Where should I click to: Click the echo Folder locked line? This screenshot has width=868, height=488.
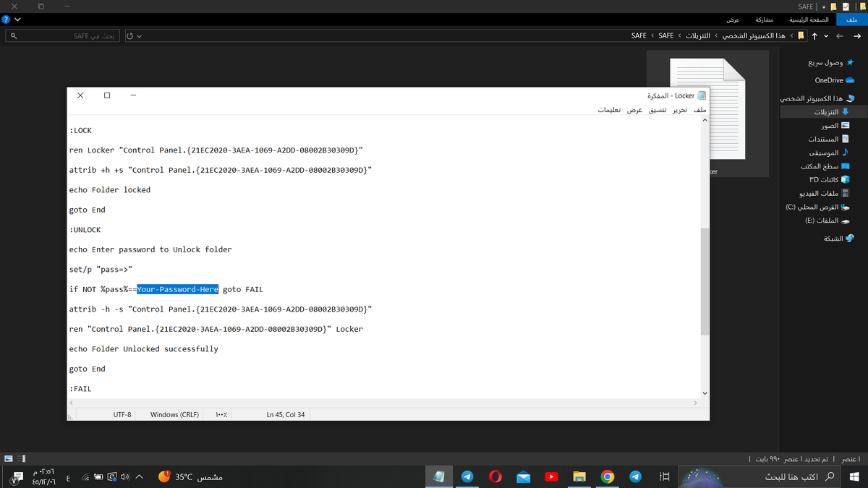point(110,190)
